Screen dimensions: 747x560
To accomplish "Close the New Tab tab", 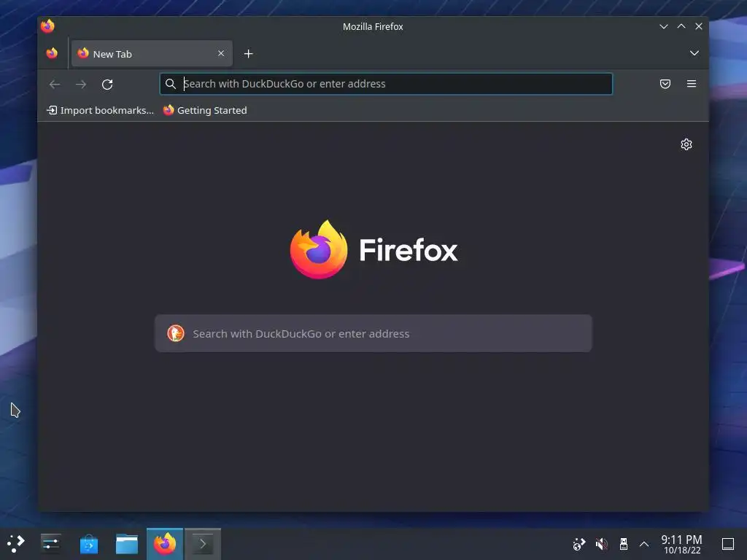I will (x=221, y=53).
